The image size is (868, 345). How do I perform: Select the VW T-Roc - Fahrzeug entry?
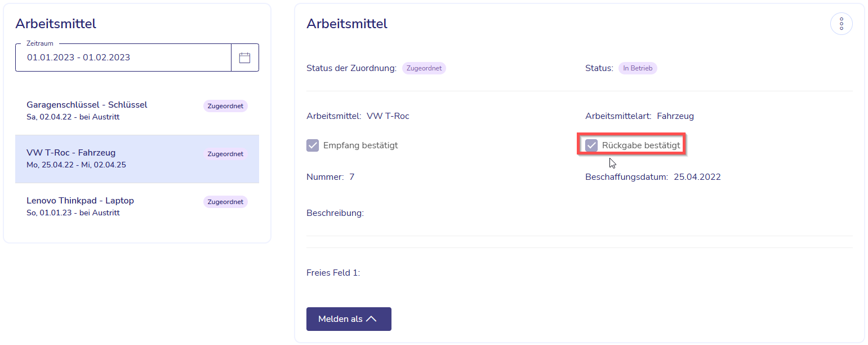137,159
